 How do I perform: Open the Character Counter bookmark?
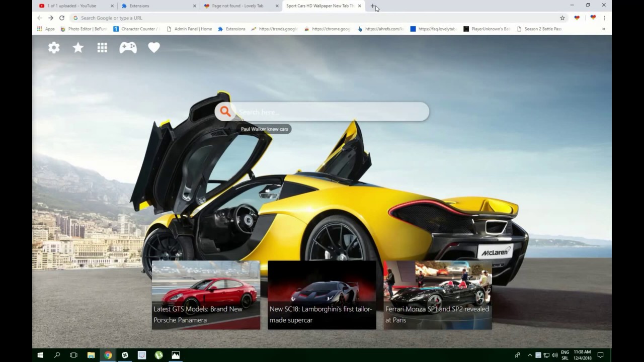[x=137, y=29]
